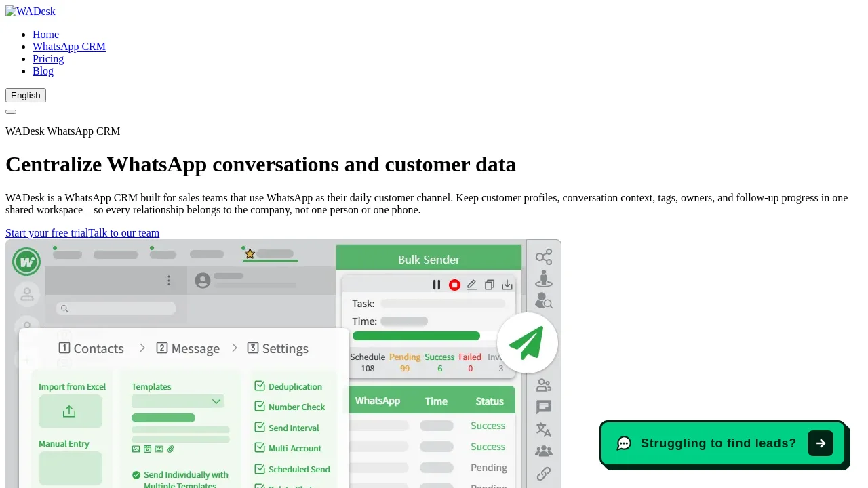Select the 2 Message step tab
This screenshot has width=868, height=488.
[188, 348]
